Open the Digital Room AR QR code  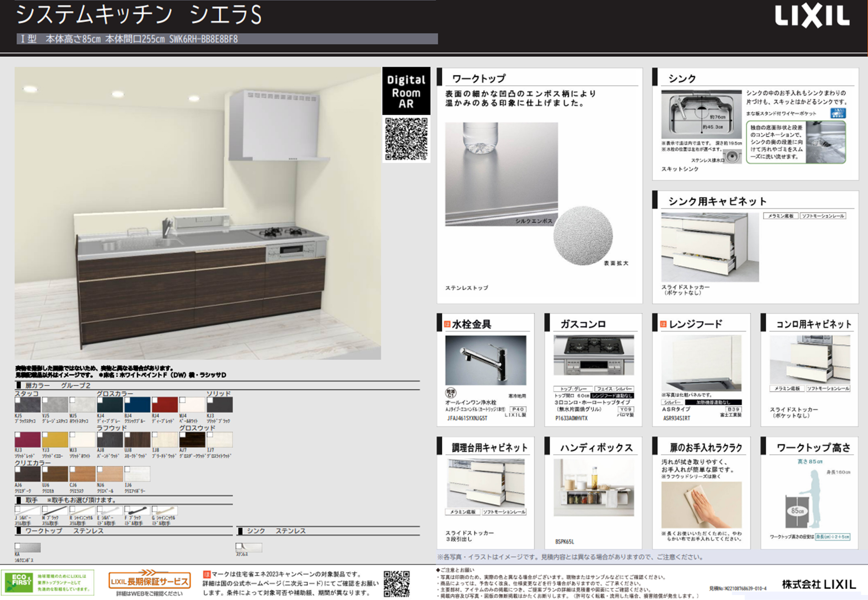pos(406,139)
